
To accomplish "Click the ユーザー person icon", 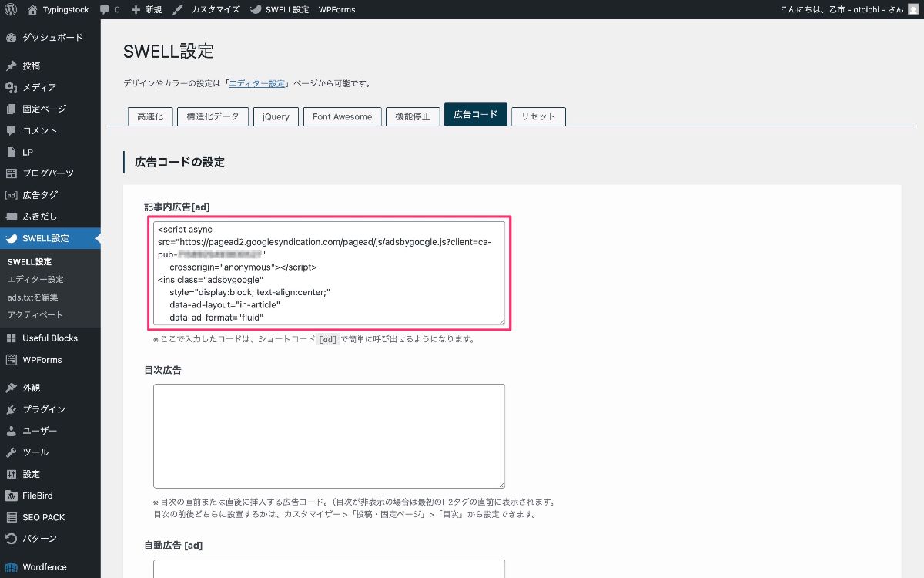I will point(11,432).
